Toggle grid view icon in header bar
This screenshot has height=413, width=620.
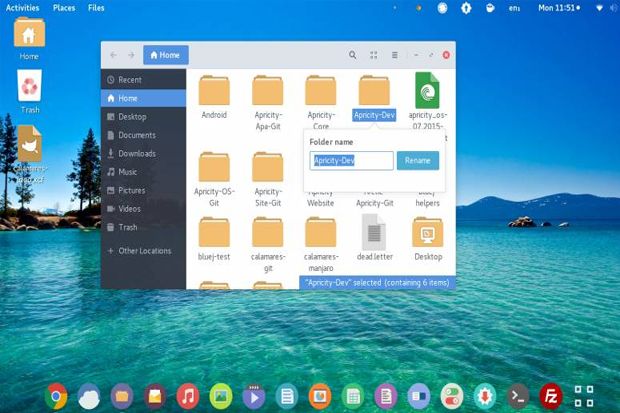pyautogui.click(x=374, y=55)
